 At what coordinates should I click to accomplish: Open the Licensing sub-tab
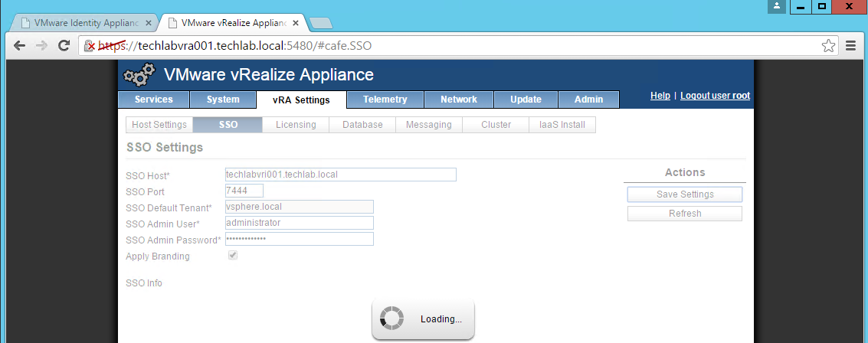pyautogui.click(x=296, y=125)
